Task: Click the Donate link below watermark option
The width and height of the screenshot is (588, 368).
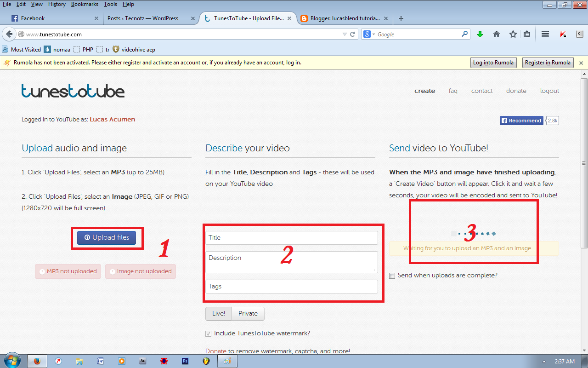Action: (x=216, y=351)
